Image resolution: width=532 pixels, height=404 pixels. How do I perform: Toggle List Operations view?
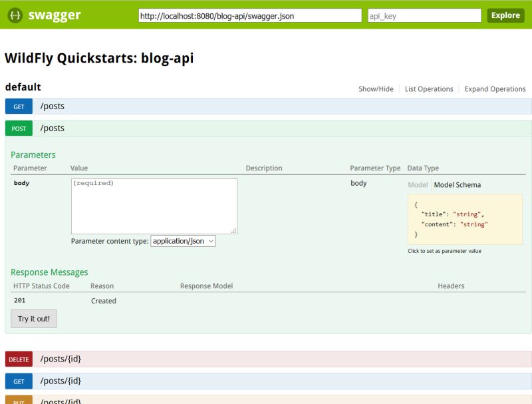tap(430, 89)
